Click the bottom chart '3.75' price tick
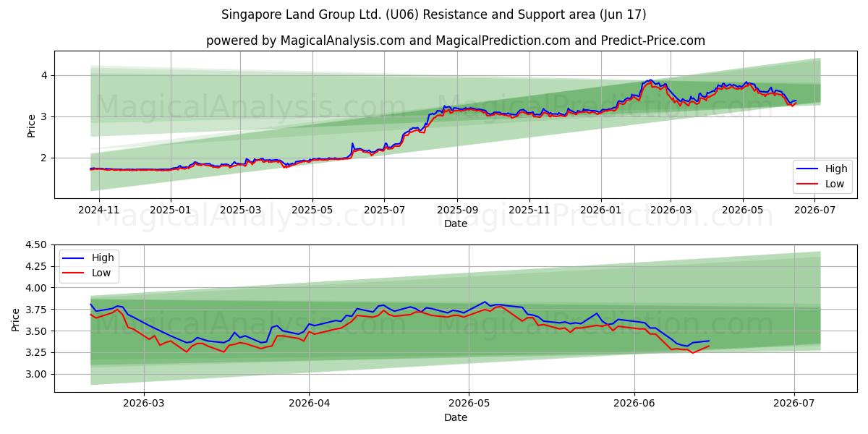The width and height of the screenshot is (868, 434). pyautogui.click(x=38, y=310)
